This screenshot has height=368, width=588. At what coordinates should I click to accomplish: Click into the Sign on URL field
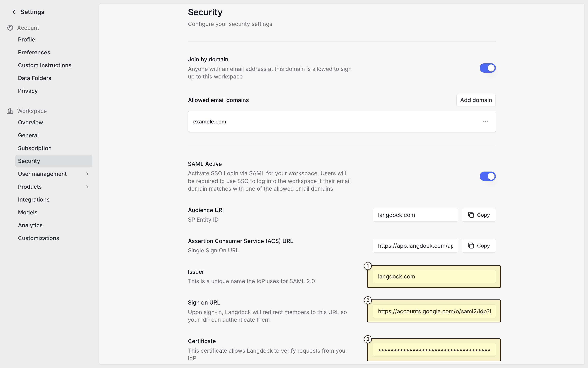(x=434, y=311)
